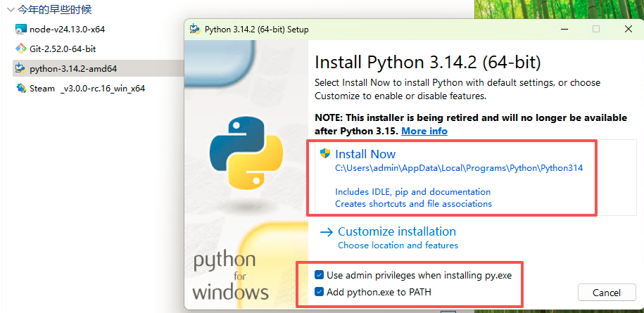The height and width of the screenshot is (313, 644).
Task: Click the 今年的早些时候 group header text
Action: tap(55, 9)
